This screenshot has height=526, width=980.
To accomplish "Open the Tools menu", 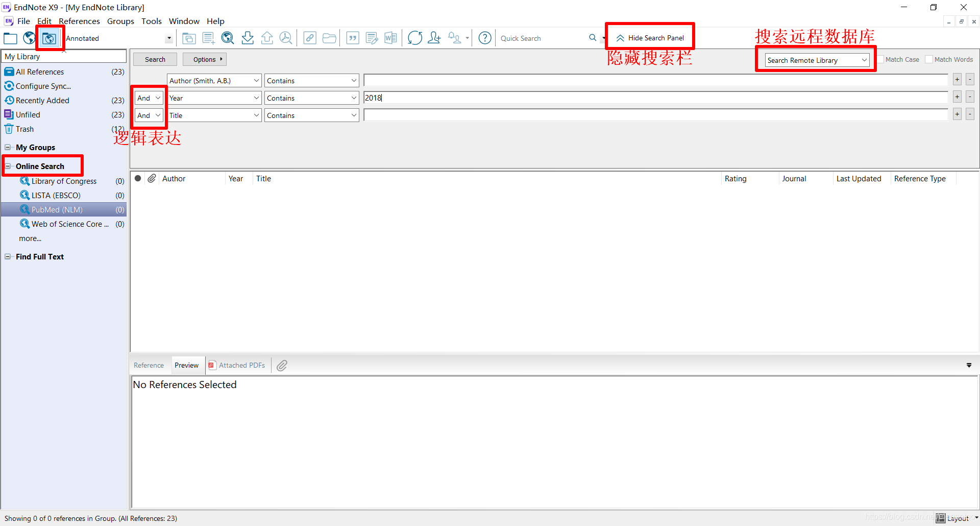I will pyautogui.click(x=152, y=21).
